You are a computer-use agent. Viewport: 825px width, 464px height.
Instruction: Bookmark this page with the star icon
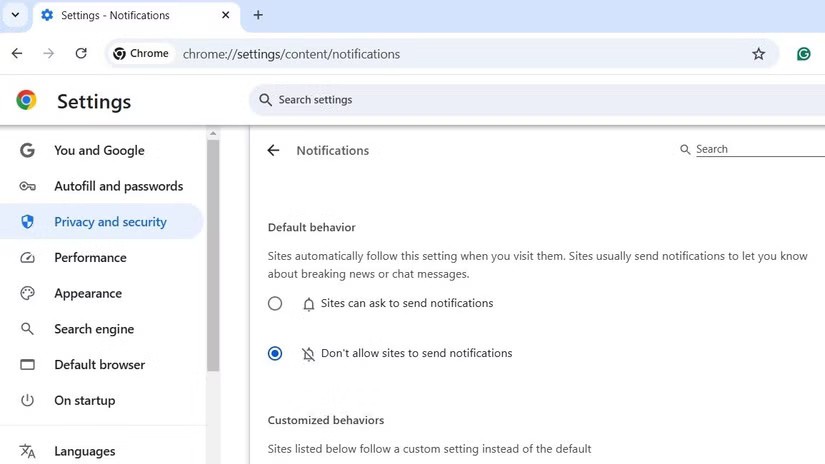pos(758,54)
